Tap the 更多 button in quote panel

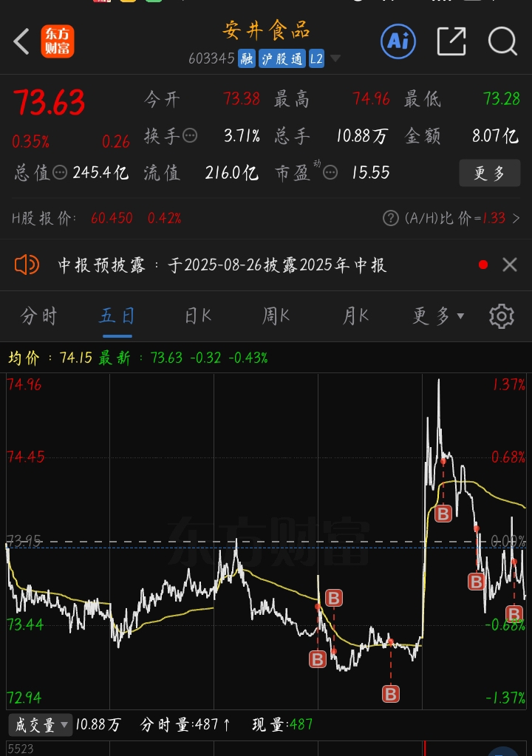point(490,173)
